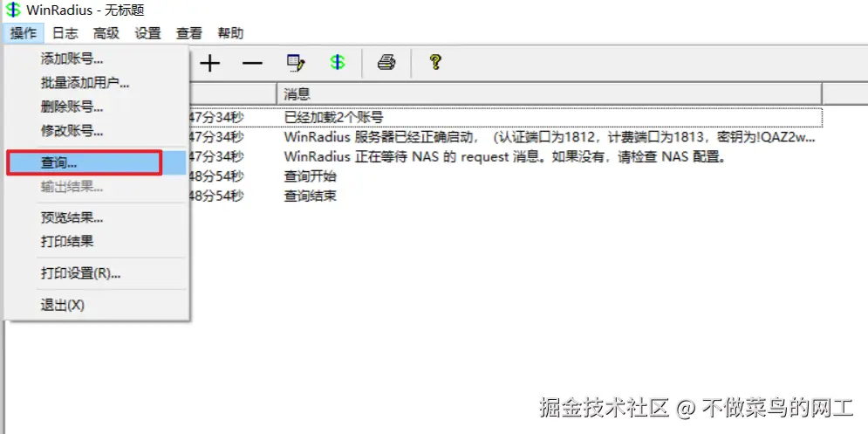Select the WinRadius 服务器已经正确启动 log row
This screenshot has height=434, width=868.
505,137
